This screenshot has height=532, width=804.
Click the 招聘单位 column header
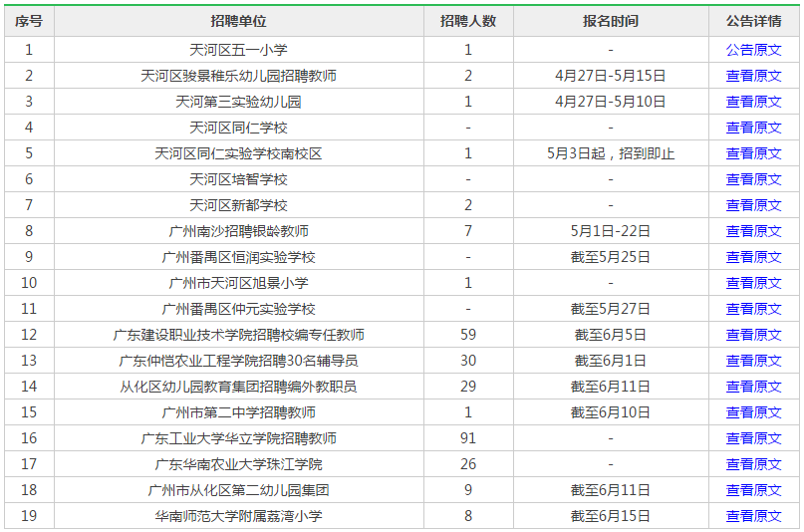click(239, 21)
